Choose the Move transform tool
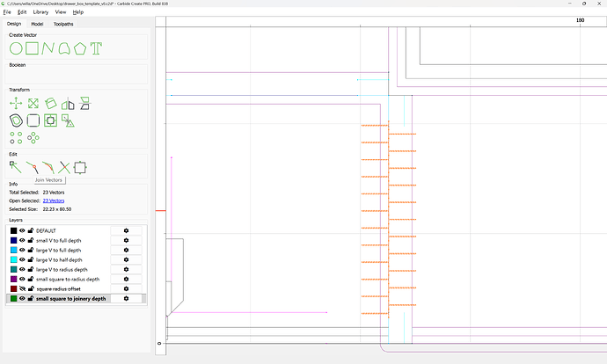The width and height of the screenshot is (607, 364). pos(16,103)
